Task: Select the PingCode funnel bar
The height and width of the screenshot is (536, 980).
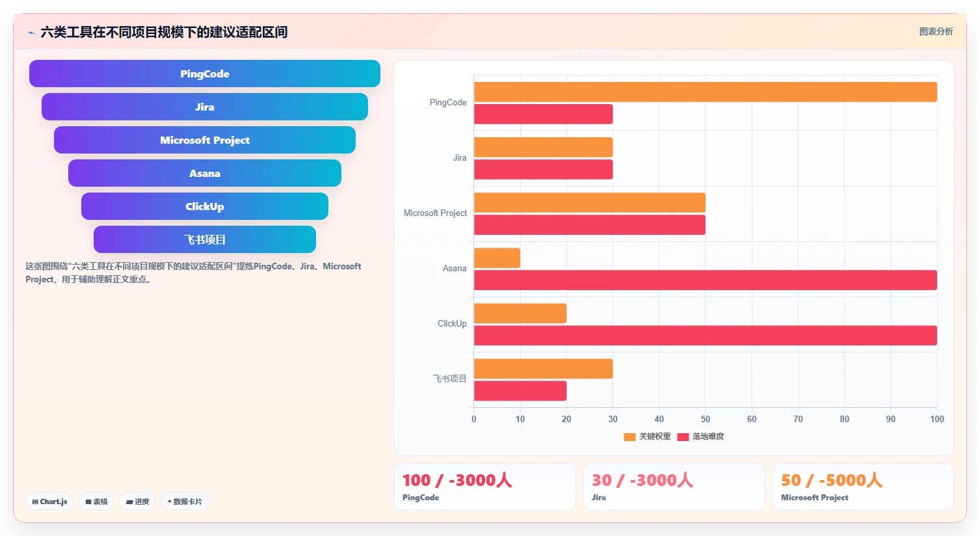Action: click(x=205, y=74)
